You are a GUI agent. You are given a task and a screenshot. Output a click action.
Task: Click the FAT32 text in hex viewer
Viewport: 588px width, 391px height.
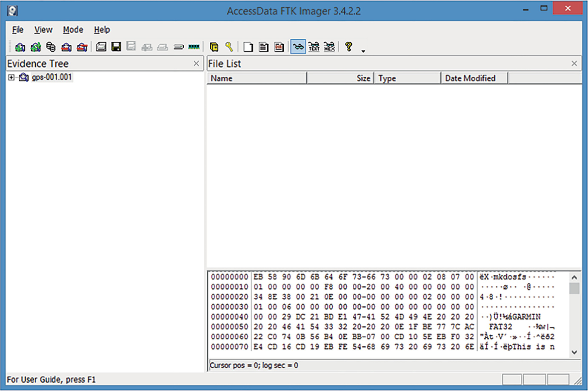501,327
